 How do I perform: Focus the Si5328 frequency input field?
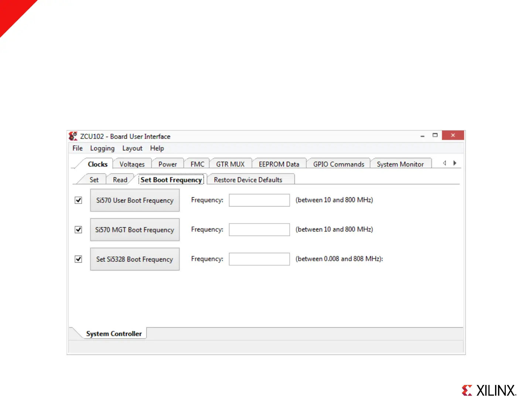[x=259, y=259]
